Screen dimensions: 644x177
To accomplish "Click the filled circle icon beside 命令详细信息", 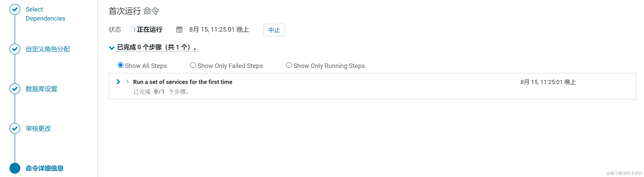I will click(x=15, y=168).
